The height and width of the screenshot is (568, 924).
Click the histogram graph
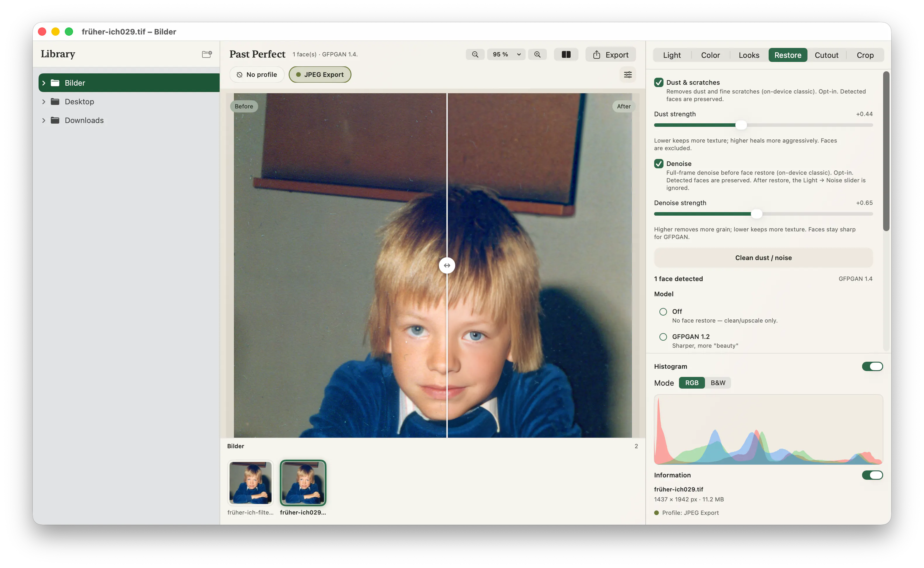click(769, 430)
